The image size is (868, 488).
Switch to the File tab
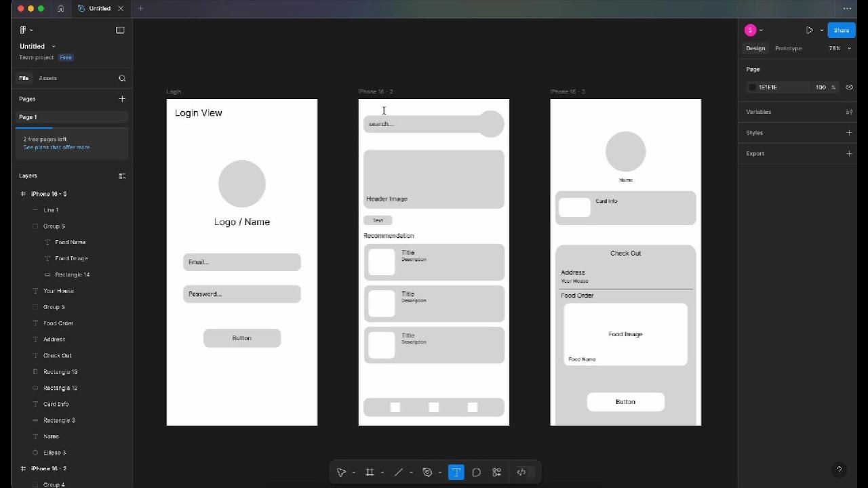click(x=24, y=78)
